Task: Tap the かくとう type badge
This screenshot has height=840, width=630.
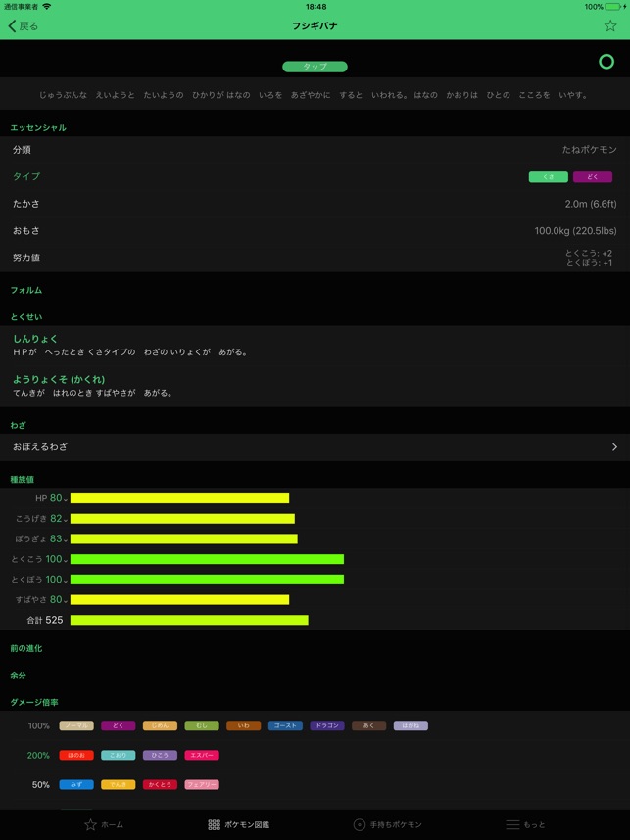Action: [160, 785]
